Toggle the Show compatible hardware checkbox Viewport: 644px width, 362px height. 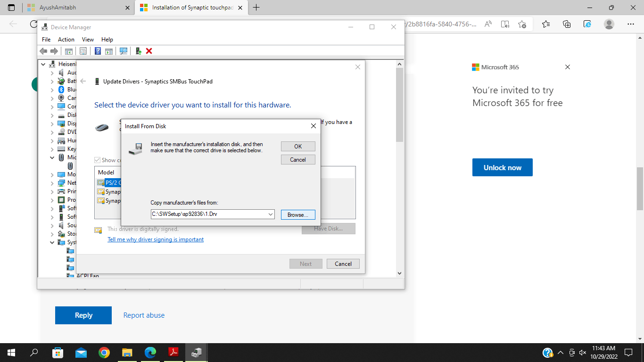click(98, 160)
